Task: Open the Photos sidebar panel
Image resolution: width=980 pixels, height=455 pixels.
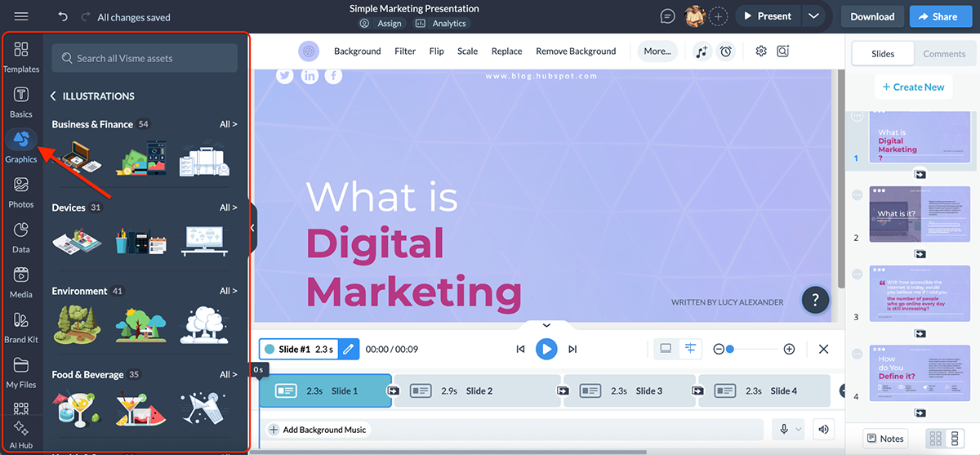Action: pyautogui.click(x=21, y=191)
